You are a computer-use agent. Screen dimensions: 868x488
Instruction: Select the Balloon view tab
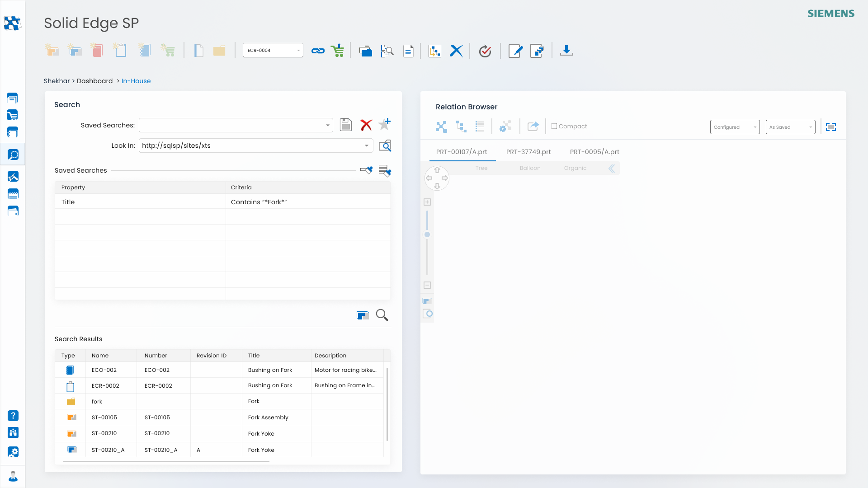530,168
